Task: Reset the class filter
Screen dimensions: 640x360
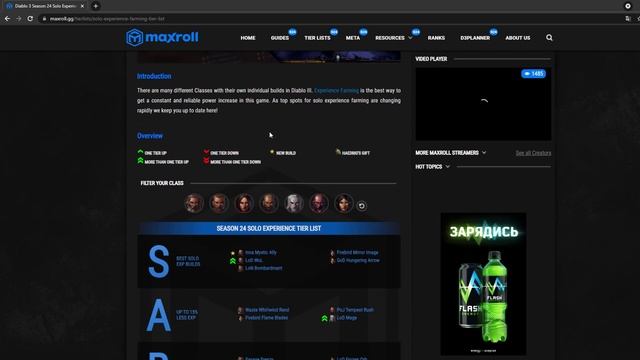Action: tap(362, 206)
